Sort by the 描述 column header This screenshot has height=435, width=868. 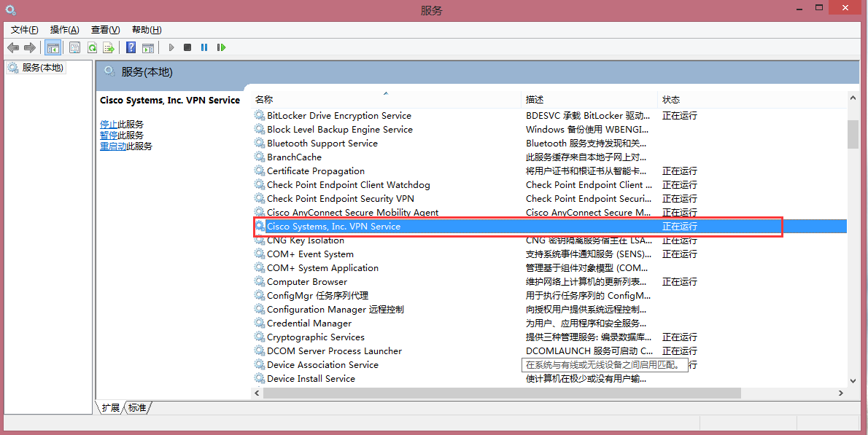click(x=589, y=100)
